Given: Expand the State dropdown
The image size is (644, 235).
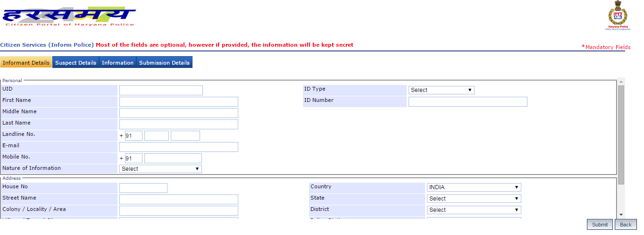Looking at the screenshot, I should 474,199.
